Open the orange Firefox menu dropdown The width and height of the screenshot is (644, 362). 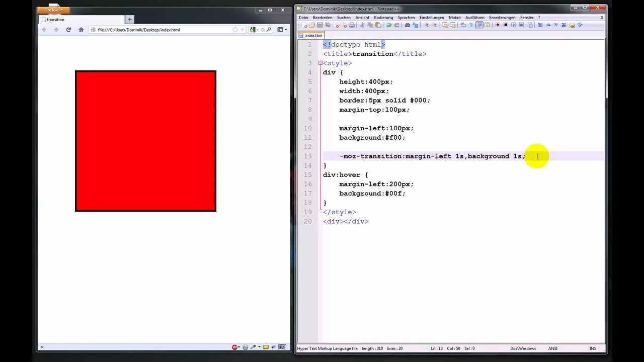(x=52, y=10)
